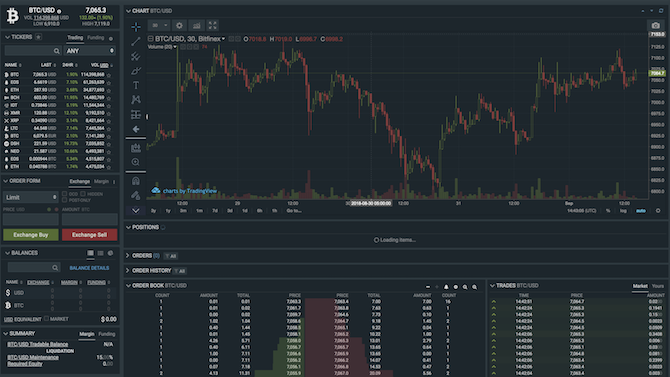Enable the HIDDEN order checkbox

(x=83, y=194)
